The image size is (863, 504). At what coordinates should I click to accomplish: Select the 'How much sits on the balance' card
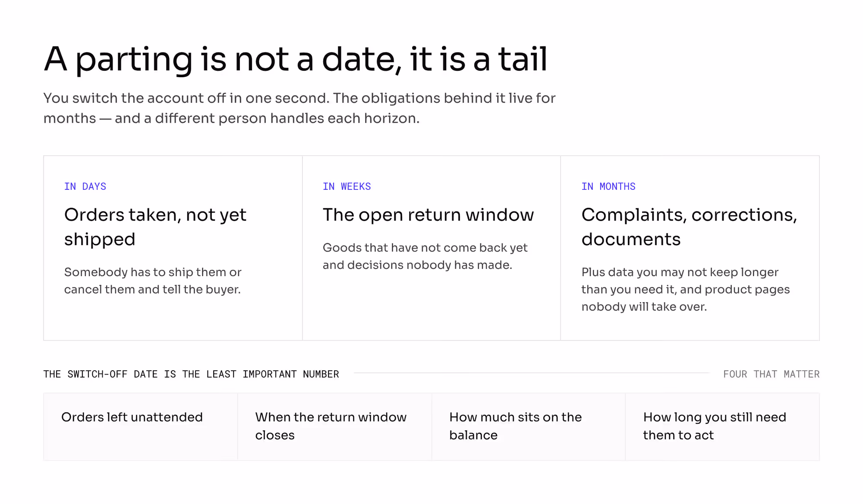(x=528, y=427)
